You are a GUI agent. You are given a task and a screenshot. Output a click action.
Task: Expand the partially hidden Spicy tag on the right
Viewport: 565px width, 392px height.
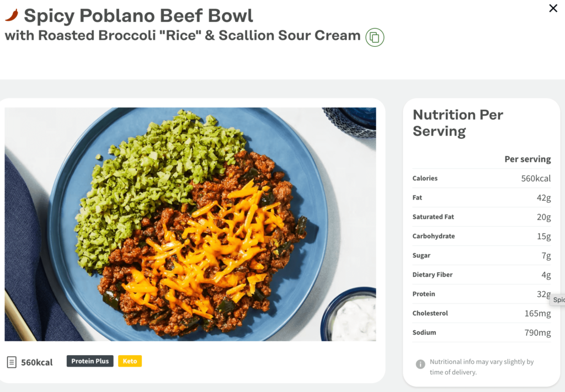(x=557, y=299)
